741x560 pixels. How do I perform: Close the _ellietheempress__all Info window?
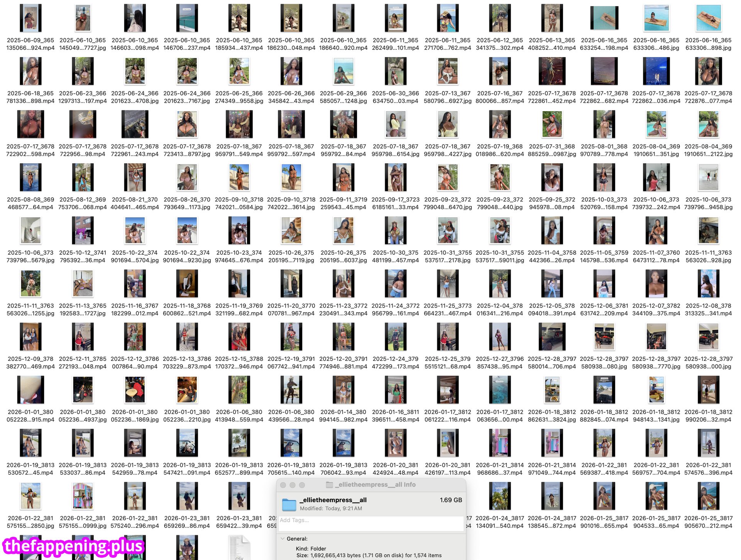283,485
